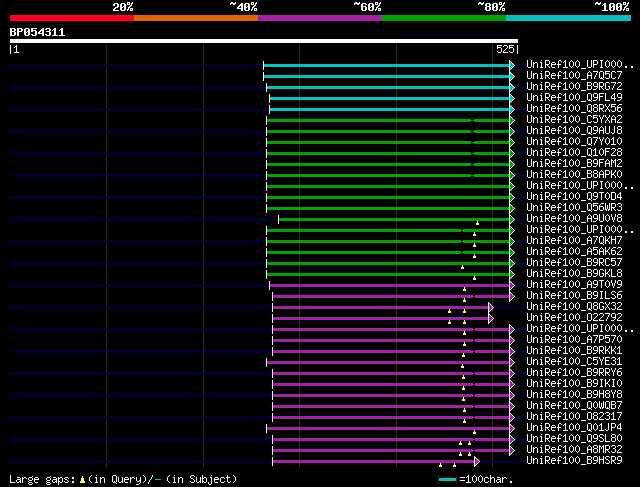640x487 pixels.
Task: Click the cyan arrowhead on the UniRef100_A7Q5C7 row
Action: [512, 76]
